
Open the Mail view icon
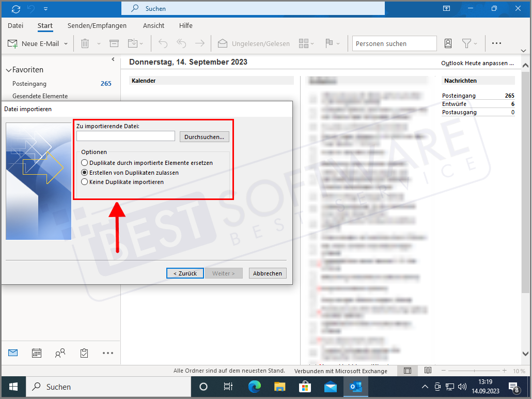(12, 353)
